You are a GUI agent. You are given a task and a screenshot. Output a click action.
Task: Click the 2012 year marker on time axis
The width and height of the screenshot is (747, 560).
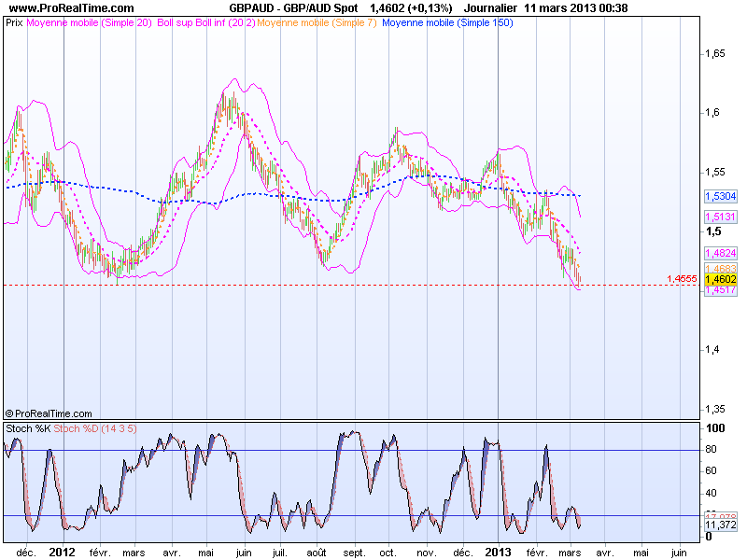coord(63,552)
